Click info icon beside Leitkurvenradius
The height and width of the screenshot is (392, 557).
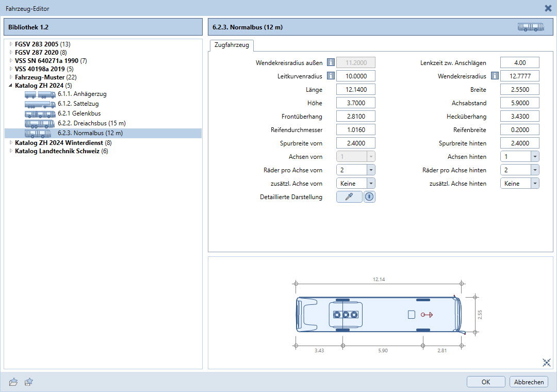pos(331,76)
